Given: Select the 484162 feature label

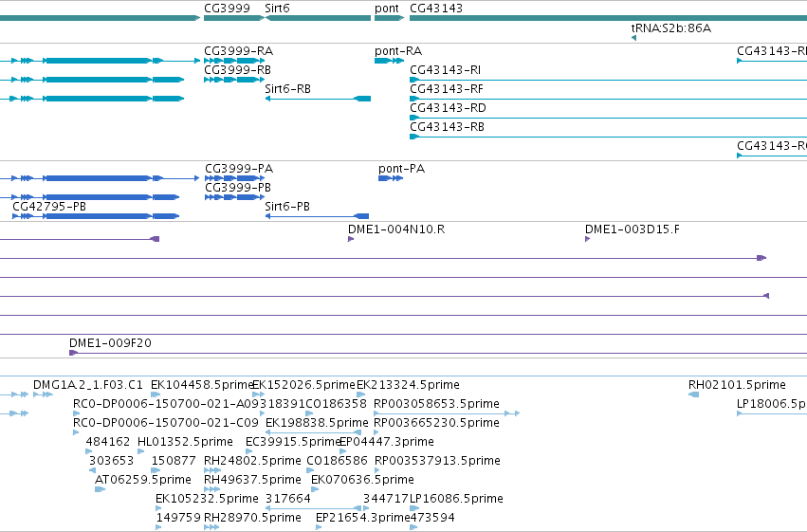Looking at the screenshot, I should pyautogui.click(x=108, y=442).
